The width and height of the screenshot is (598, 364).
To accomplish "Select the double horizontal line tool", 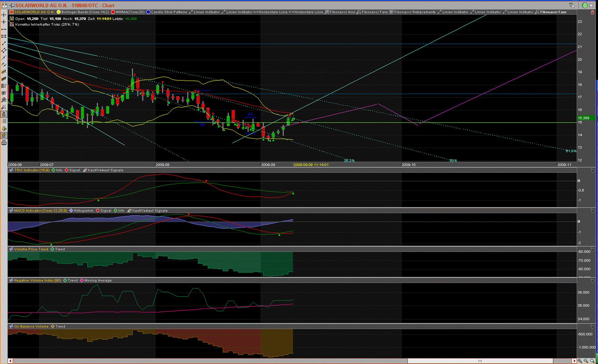I will coord(4,36).
